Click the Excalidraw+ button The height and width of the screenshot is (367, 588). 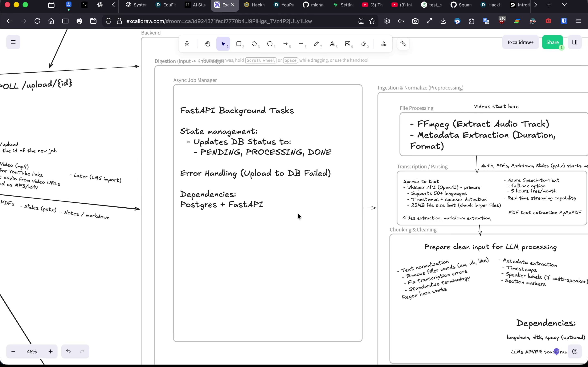tap(520, 42)
